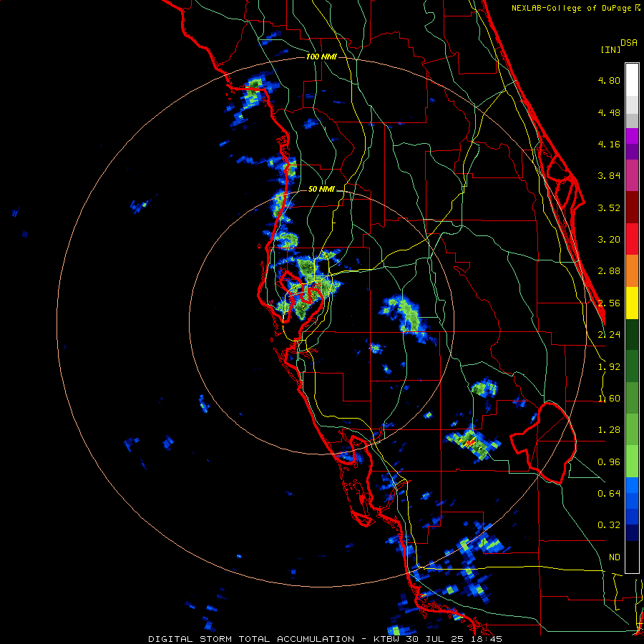The width and height of the screenshot is (644, 644).
Task: Pick the black ND swatch at the scale's bottom
Action: click(x=632, y=557)
